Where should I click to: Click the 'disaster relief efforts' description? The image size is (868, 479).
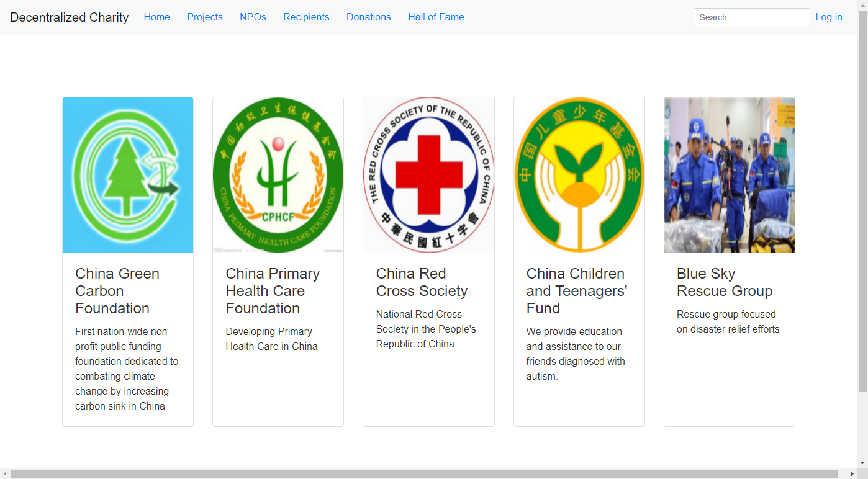coord(728,321)
